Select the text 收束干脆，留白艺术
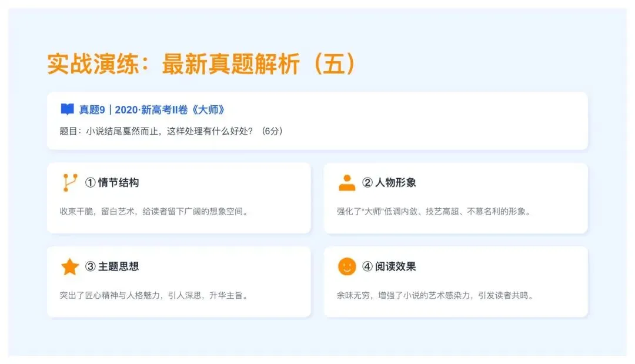 point(97,211)
